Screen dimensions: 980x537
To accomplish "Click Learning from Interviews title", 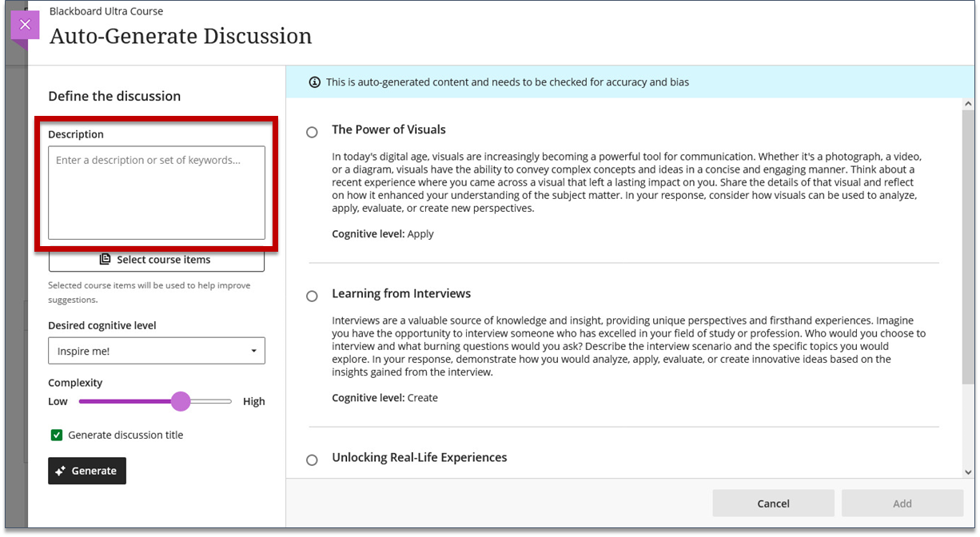I will point(401,293).
